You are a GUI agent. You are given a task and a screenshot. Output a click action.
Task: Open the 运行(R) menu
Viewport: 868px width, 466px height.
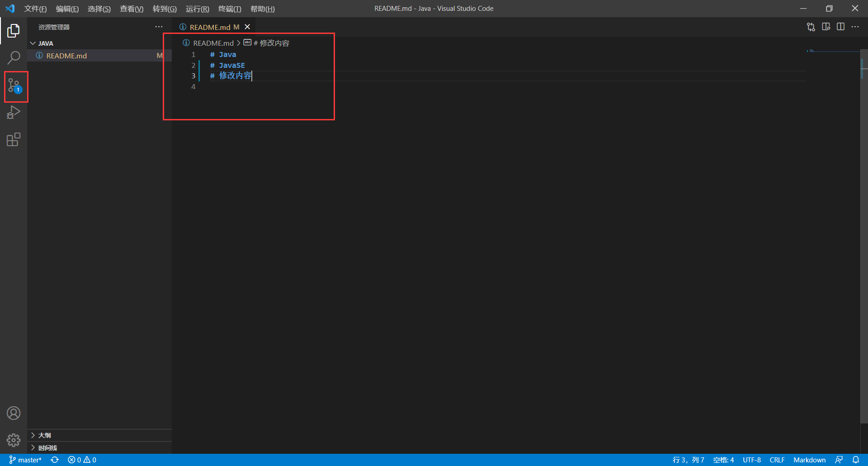tap(198, 9)
